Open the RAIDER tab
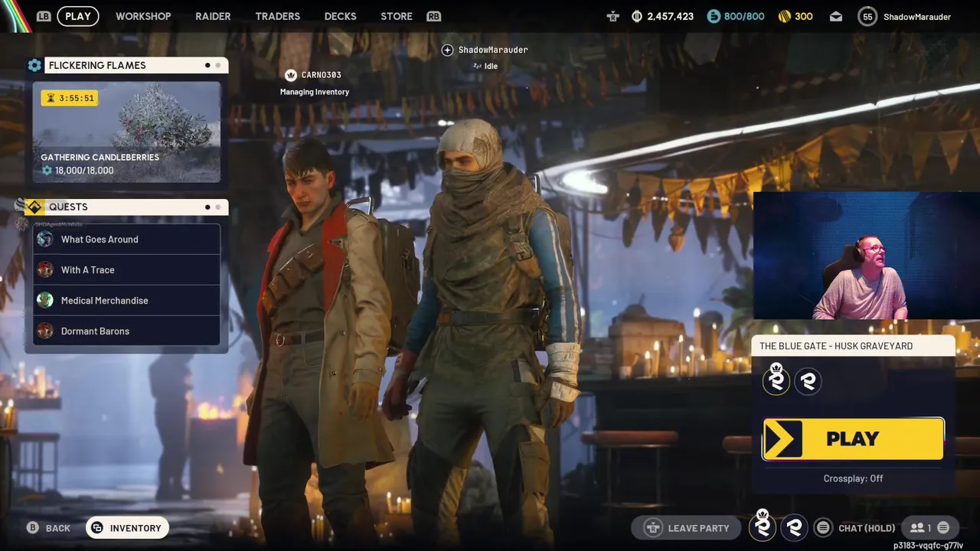 (213, 16)
